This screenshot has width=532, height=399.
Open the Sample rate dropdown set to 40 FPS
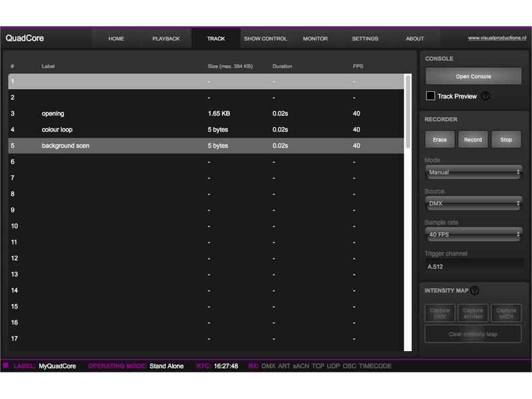point(473,234)
